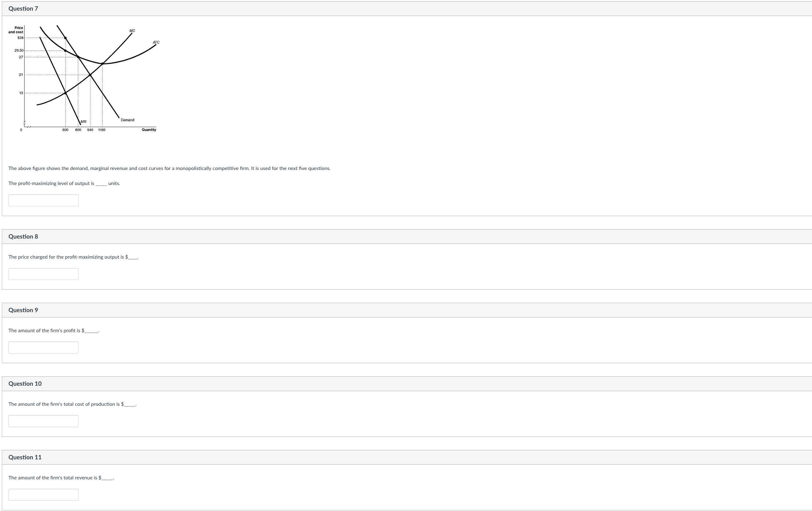Click the 600 quantity axis label
The height and width of the screenshot is (511, 812).
click(x=65, y=130)
